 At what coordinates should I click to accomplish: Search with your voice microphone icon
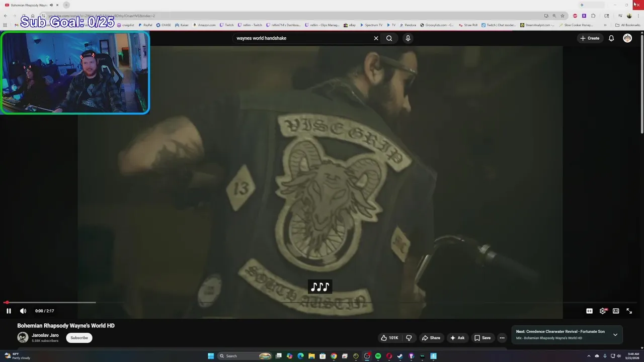408,38
